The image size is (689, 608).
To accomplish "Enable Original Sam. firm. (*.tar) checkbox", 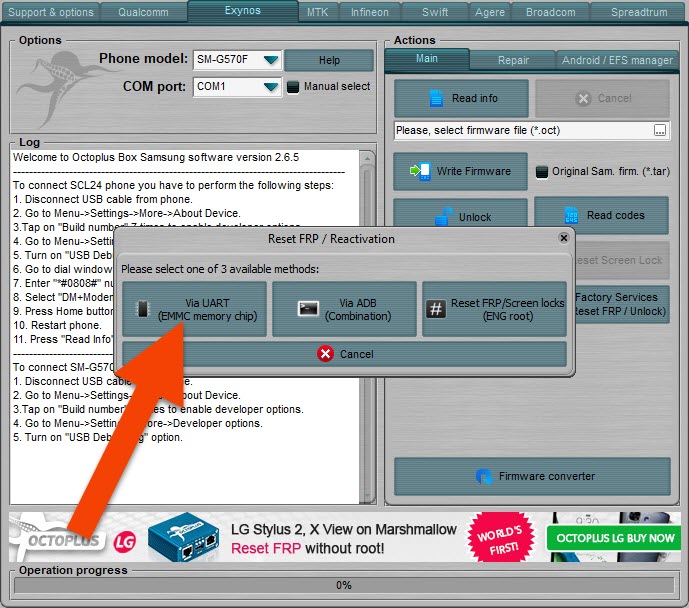I will click(x=542, y=171).
